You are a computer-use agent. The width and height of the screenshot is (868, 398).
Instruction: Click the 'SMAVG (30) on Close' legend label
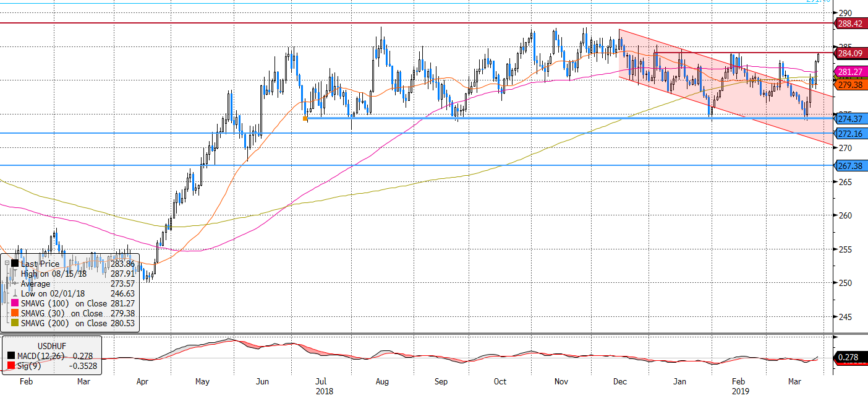point(62,313)
